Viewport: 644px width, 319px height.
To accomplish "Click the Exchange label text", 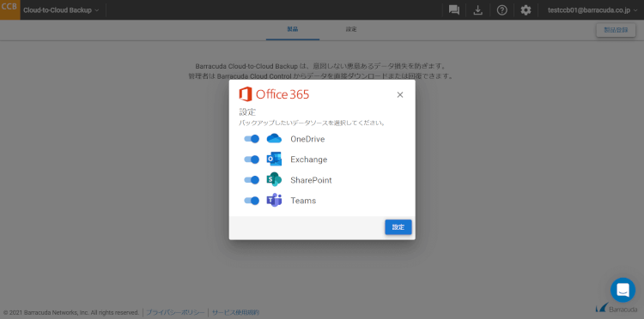I will click(309, 159).
